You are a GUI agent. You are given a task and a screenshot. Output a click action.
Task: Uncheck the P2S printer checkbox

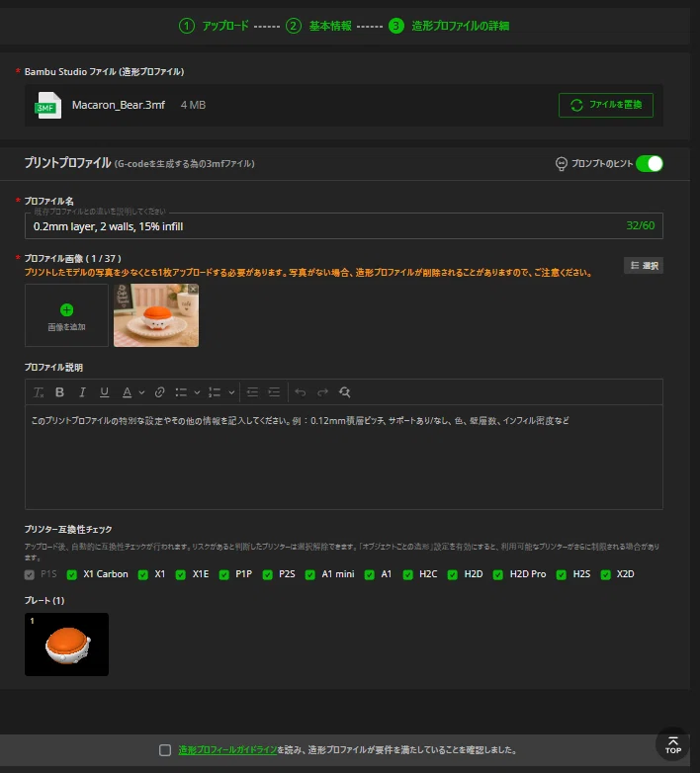tap(268, 575)
